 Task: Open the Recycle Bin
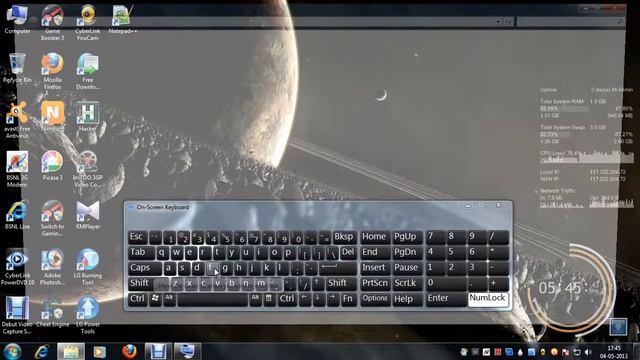click(17, 68)
